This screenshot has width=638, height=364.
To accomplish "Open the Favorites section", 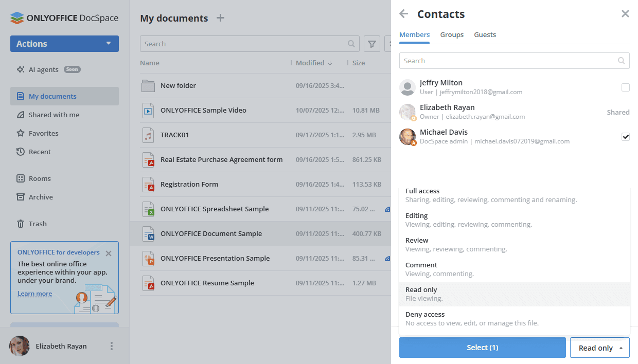I will click(44, 133).
